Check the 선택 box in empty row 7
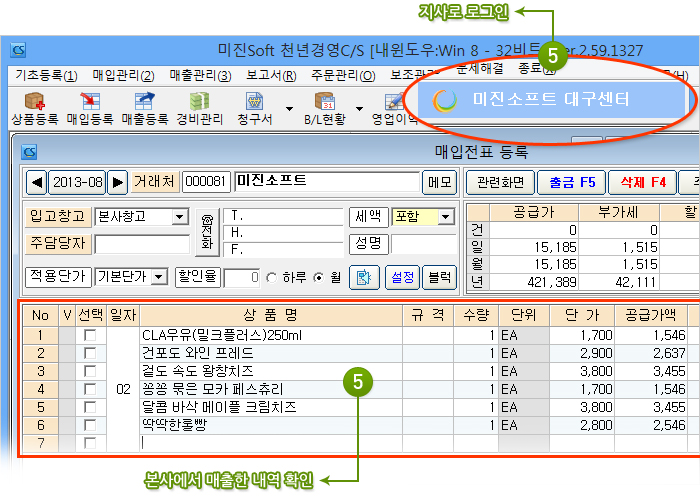The height and width of the screenshot is (500, 700). pos(90,443)
